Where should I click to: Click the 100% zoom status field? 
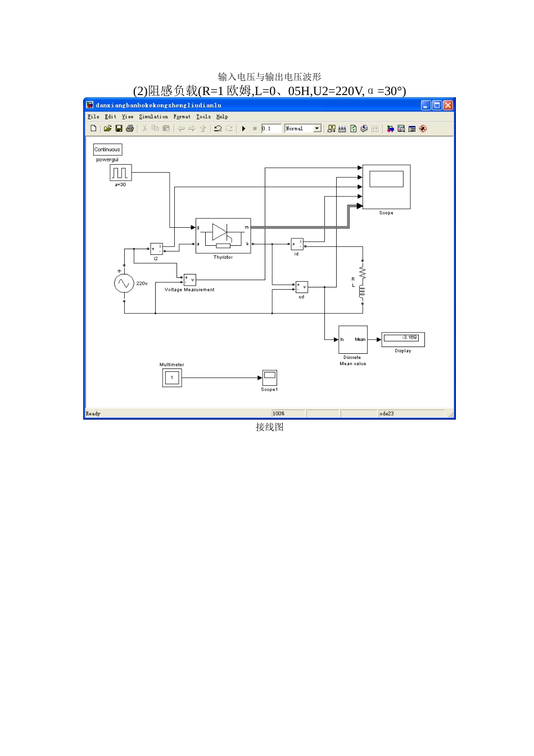pos(288,413)
